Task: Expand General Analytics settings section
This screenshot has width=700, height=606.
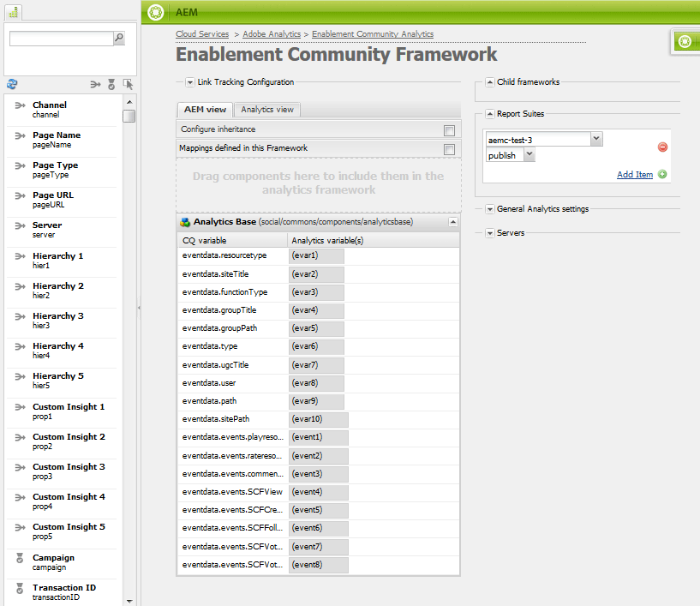Action: (x=490, y=209)
